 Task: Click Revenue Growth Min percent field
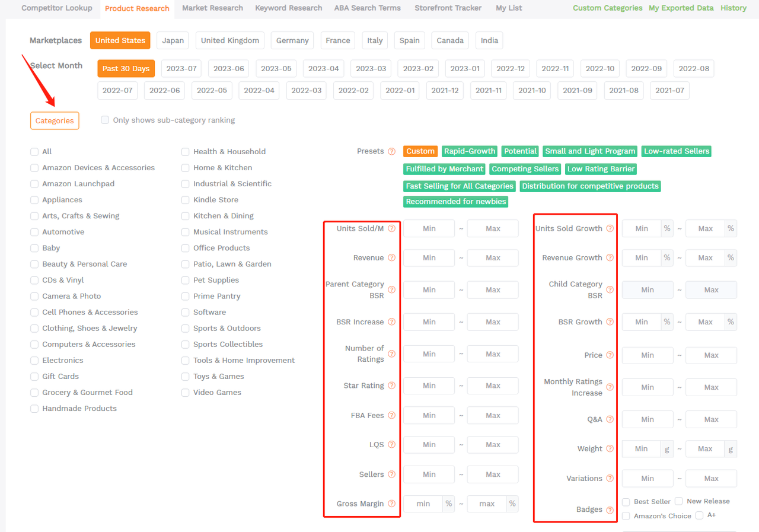[642, 258]
